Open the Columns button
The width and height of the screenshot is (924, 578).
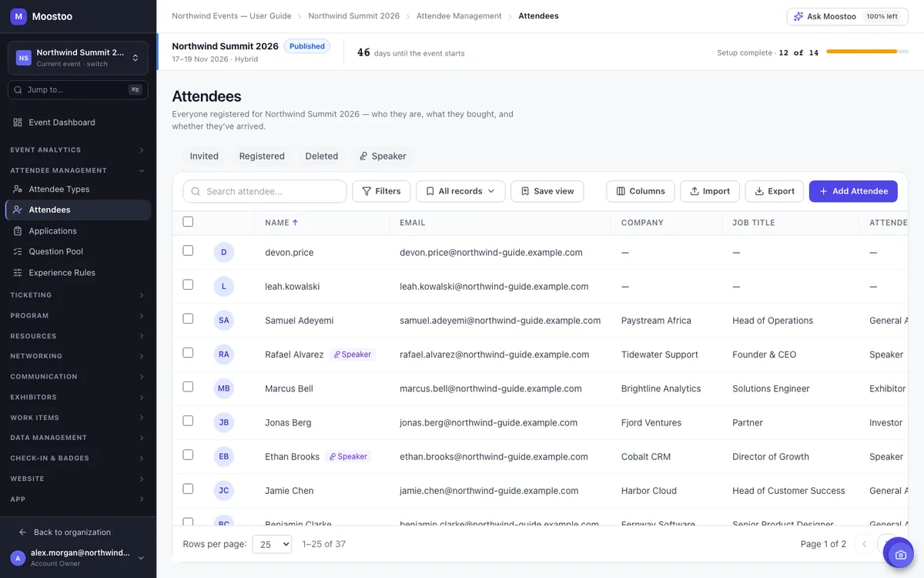click(x=641, y=191)
